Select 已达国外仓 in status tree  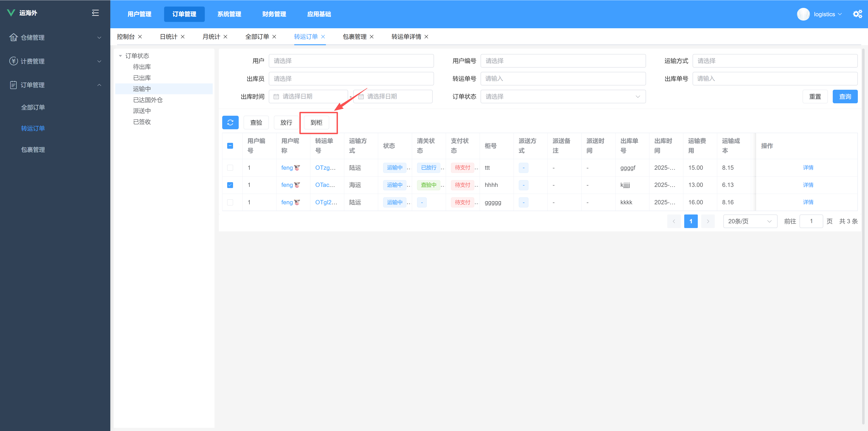point(148,100)
